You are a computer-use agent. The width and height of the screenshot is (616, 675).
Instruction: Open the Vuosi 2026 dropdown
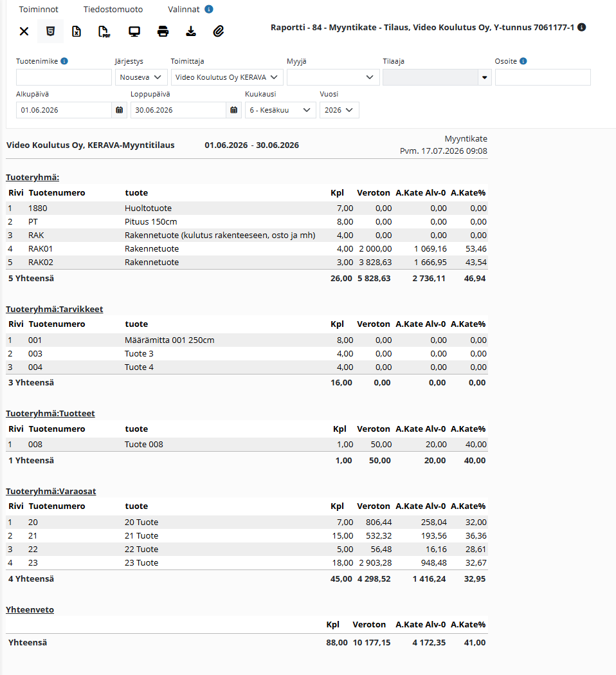point(340,110)
